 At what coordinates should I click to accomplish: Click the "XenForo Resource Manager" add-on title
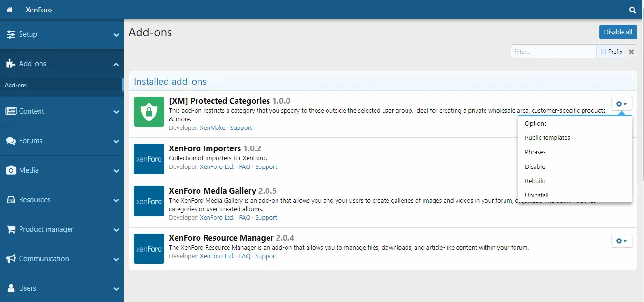point(221,238)
